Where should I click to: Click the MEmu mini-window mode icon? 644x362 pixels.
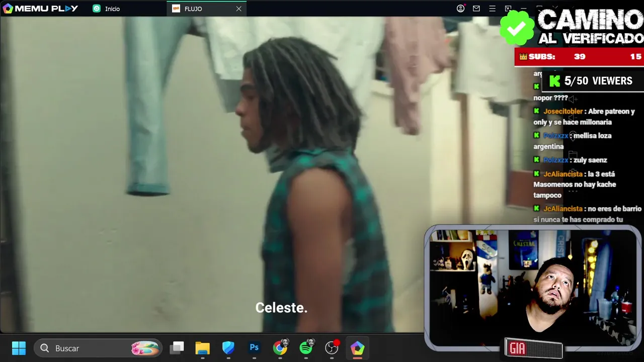(508, 9)
